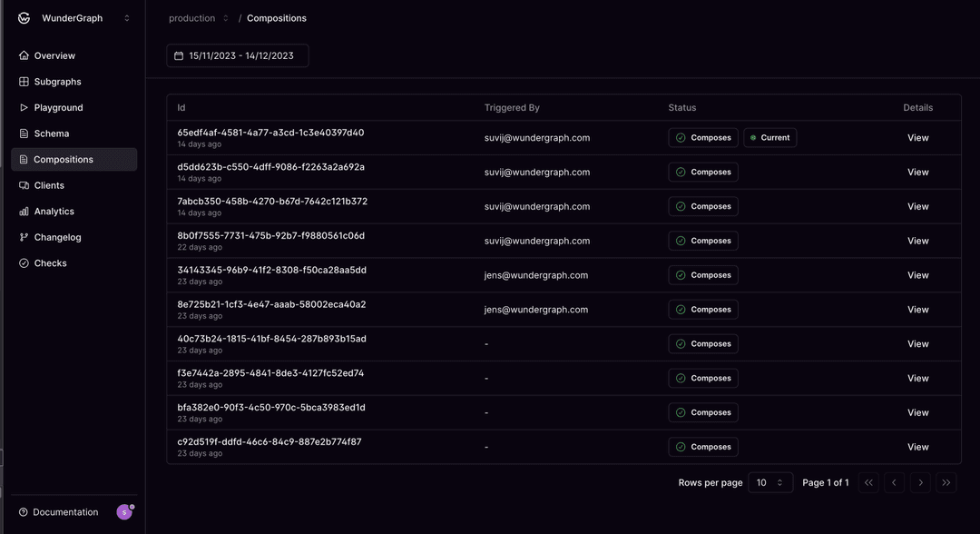Expand the Rows per page selector
The width and height of the screenshot is (980, 534).
[x=770, y=482]
